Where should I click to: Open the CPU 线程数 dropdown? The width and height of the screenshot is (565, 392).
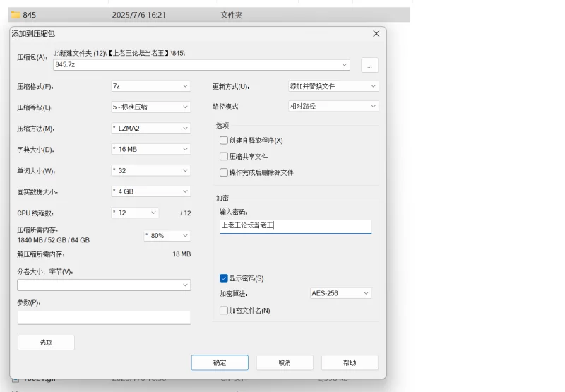[x=134, y=213]
